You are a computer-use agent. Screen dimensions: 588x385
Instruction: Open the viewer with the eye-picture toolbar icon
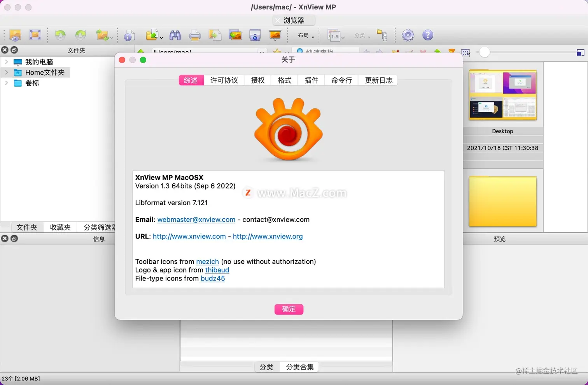(15, 35)
